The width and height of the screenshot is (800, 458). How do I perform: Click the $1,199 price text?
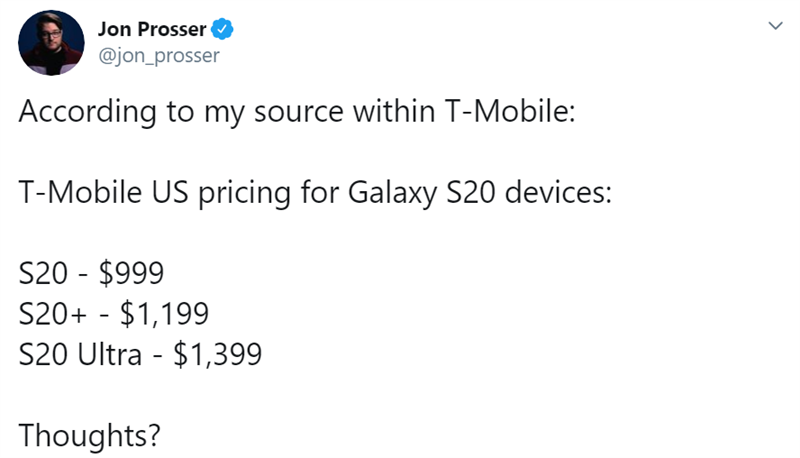click(164, 314)
